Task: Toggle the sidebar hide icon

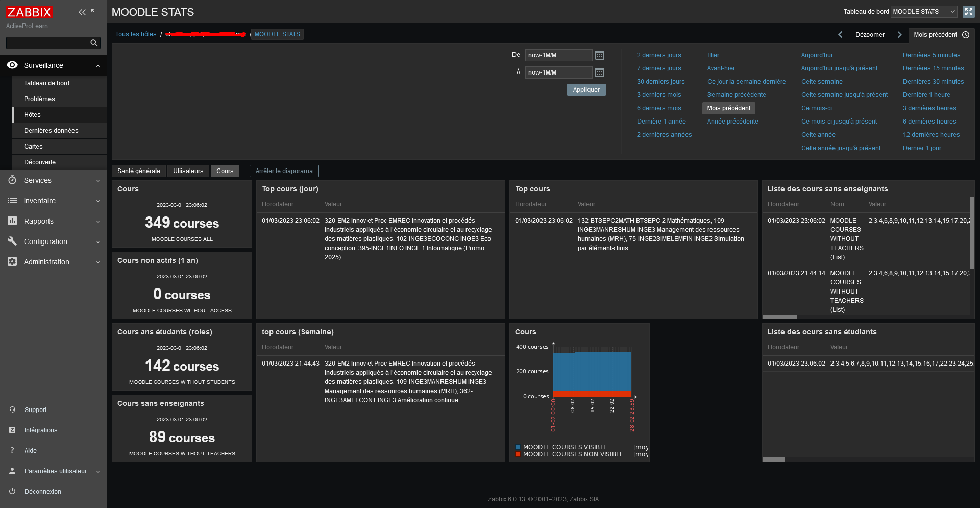Action: point(94,12)
